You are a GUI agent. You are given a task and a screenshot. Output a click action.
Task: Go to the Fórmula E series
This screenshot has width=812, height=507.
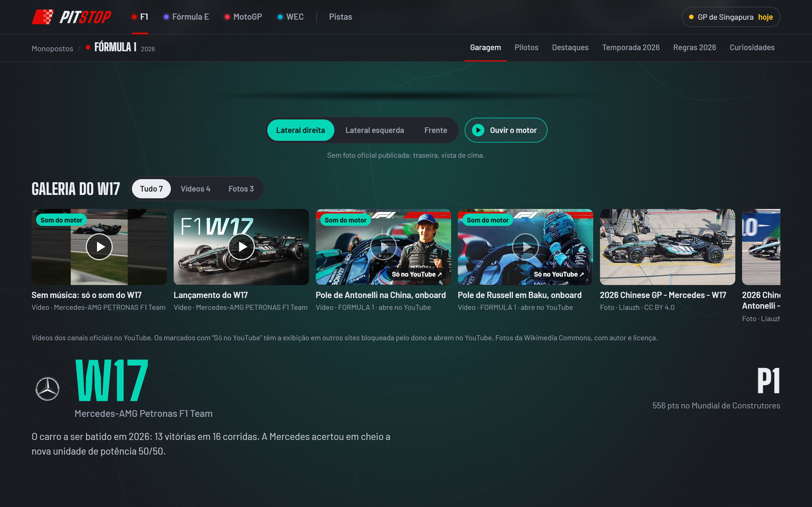[x=186, y=17]
